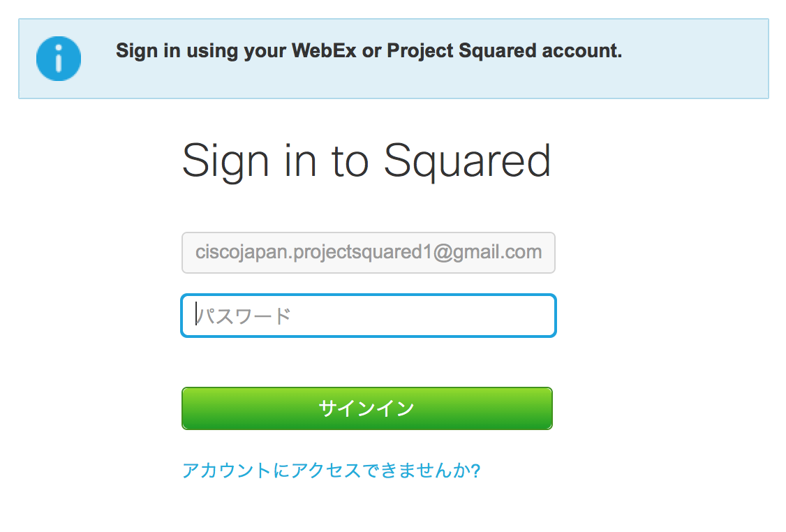Click the "Sign in to Squared" heading
786x532 pixels.
tap(366, 161)
